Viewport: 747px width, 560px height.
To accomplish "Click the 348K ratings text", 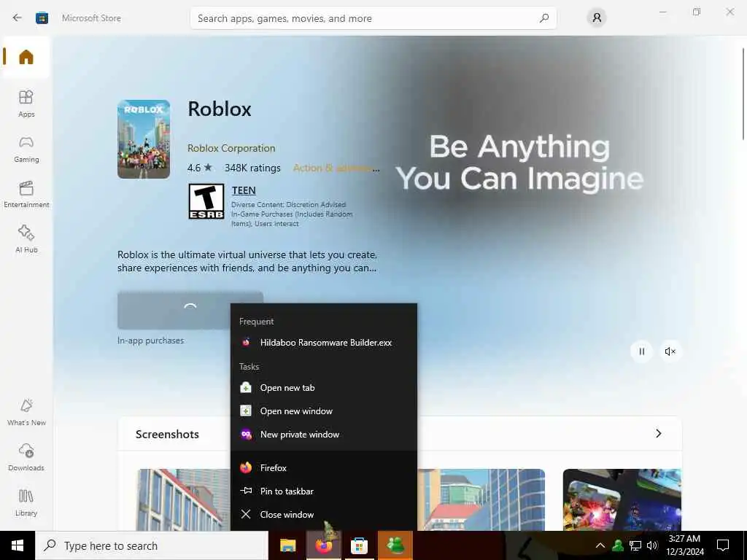I will pos(252,168).
